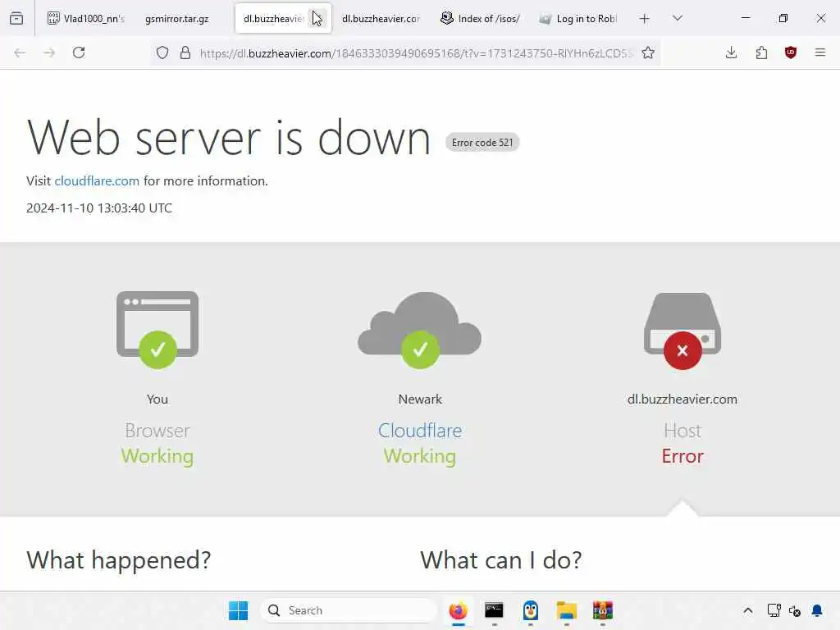Click the 2024-11-10 13:03:40 UTC timestamp
The width and height of the screenshot is (840, 630).
[x=99, y=208]
